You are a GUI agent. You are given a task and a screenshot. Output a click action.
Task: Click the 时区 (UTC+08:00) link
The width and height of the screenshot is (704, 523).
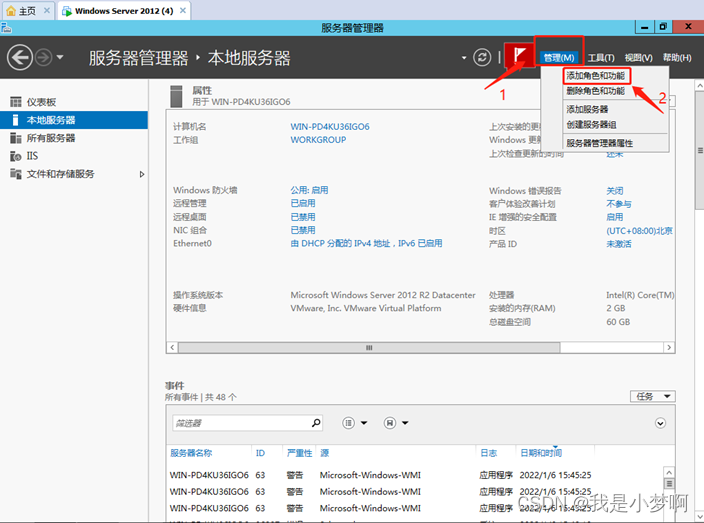click(639, 231)
